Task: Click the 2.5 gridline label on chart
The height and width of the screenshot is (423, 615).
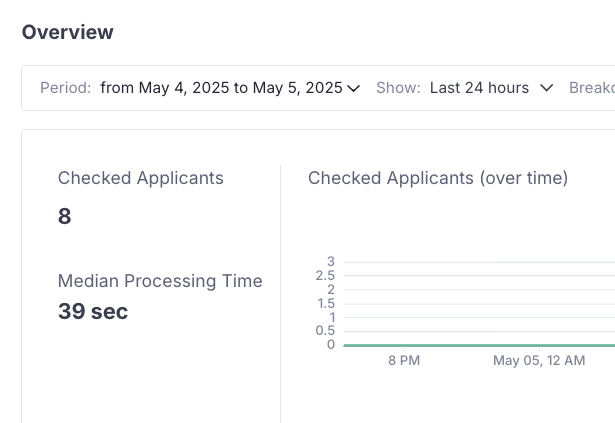Action: pyautogui.click(x=325, y=276)
